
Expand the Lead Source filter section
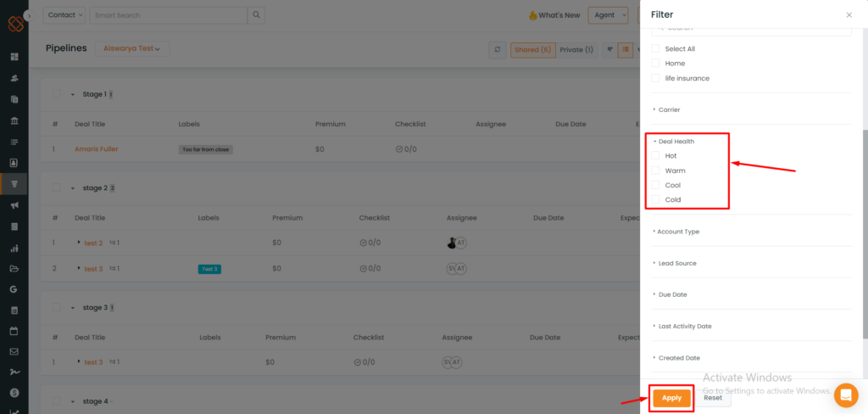674,263
